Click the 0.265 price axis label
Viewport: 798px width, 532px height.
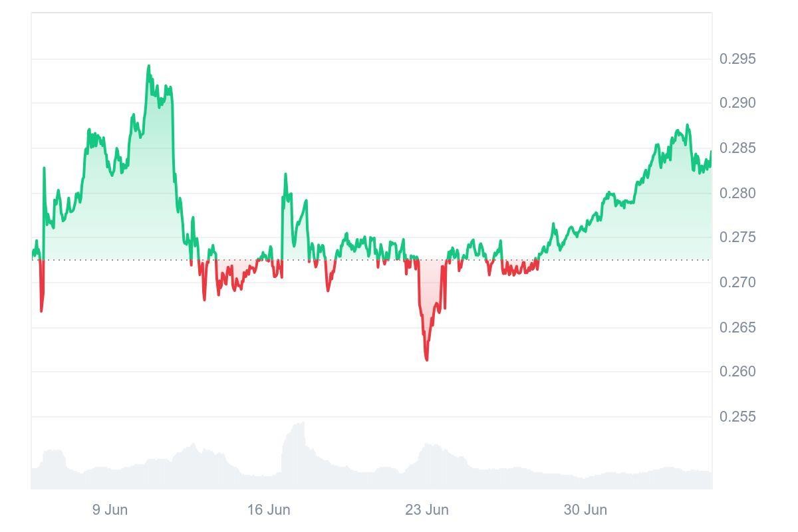coord(737,327)
